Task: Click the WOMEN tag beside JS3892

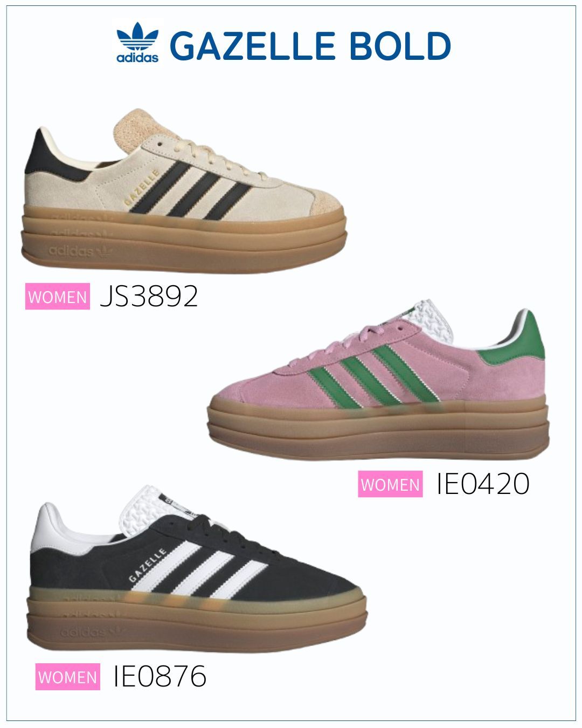Action: click(x=57, y=297)
